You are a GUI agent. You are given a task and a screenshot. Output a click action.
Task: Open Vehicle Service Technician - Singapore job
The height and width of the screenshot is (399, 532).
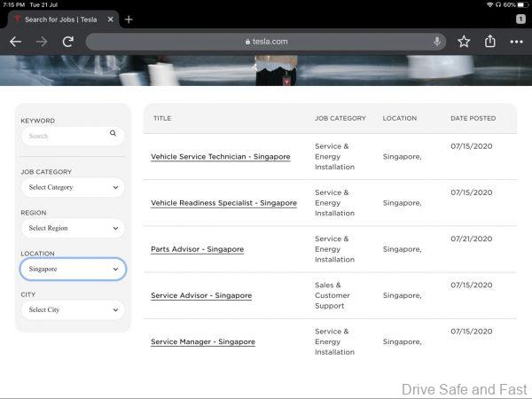tap(220, 157)
